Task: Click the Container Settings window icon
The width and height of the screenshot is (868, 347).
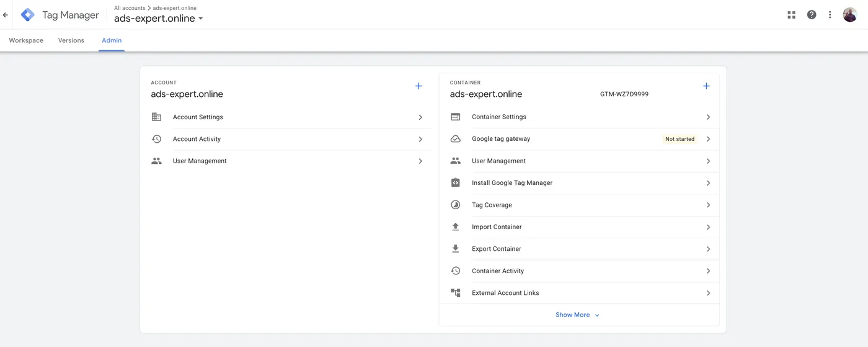Action: click(455, 117)
